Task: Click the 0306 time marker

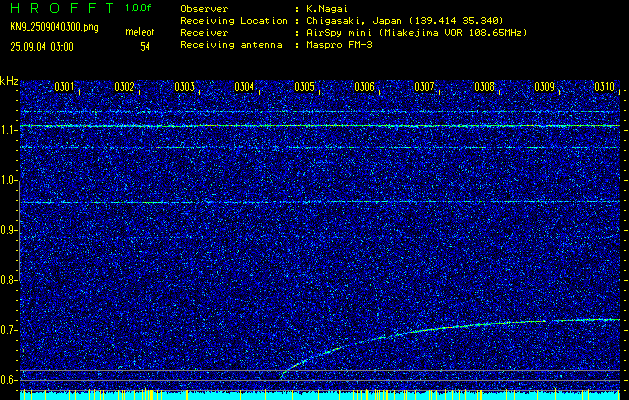Action: (x=364, y=87)
